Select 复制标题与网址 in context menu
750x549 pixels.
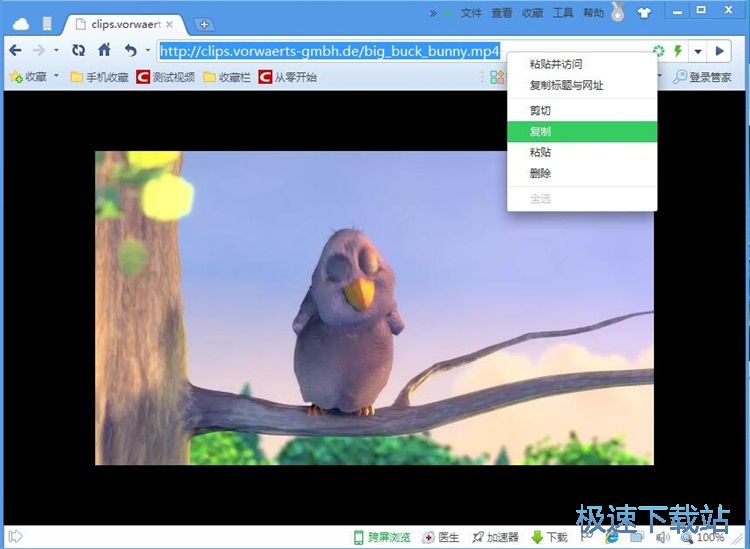point(582,86)
